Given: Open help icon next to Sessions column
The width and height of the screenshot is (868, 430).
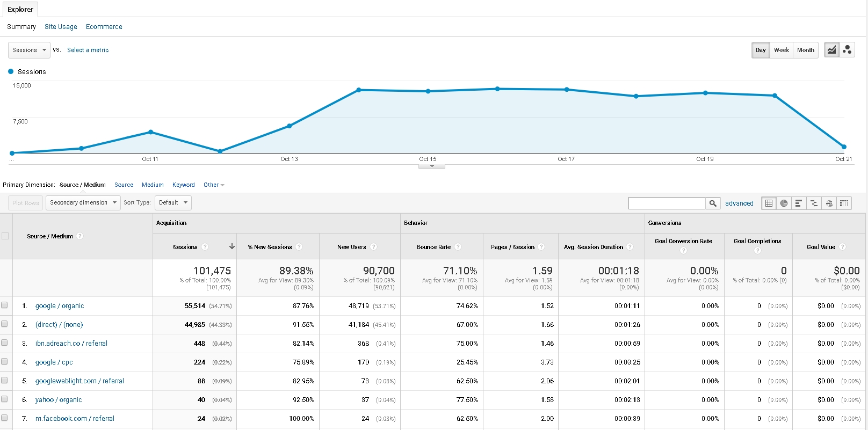Looking at the screenshot, I should (205, 247).
